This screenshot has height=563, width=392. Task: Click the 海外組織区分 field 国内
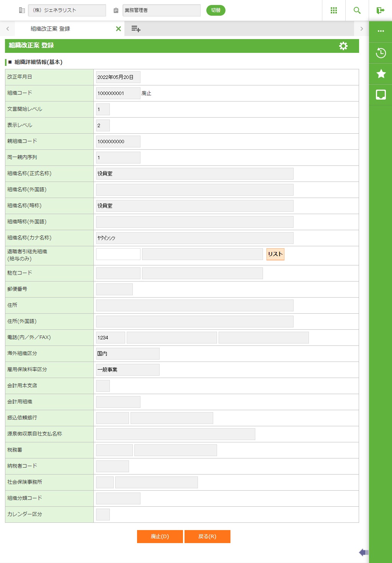(128, 354)
